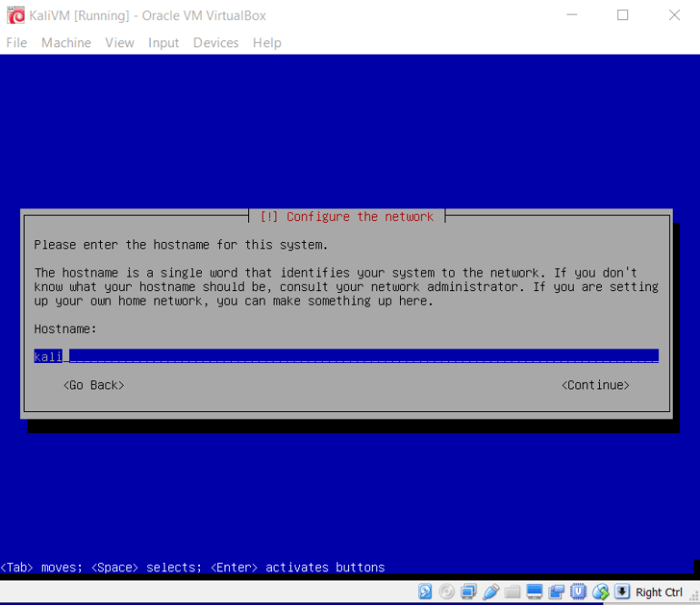
Task: Minimize the VirtualBox window
Action: pos(572,15)
